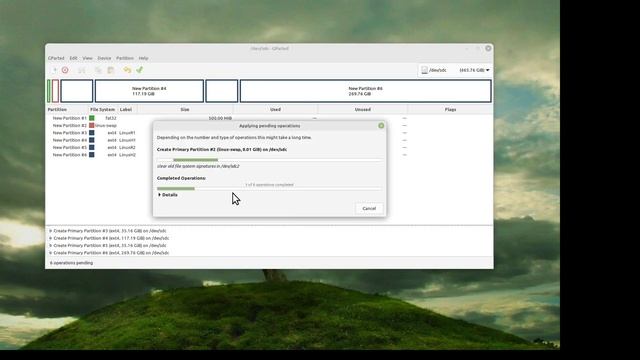The width and height of the screenshot is (640, 360).
Task: Select the red swap block in disk map
Action: [56, 91]
